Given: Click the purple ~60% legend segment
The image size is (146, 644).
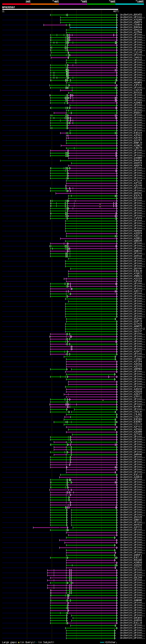Looking at the screenshot, I should [73, 4].
